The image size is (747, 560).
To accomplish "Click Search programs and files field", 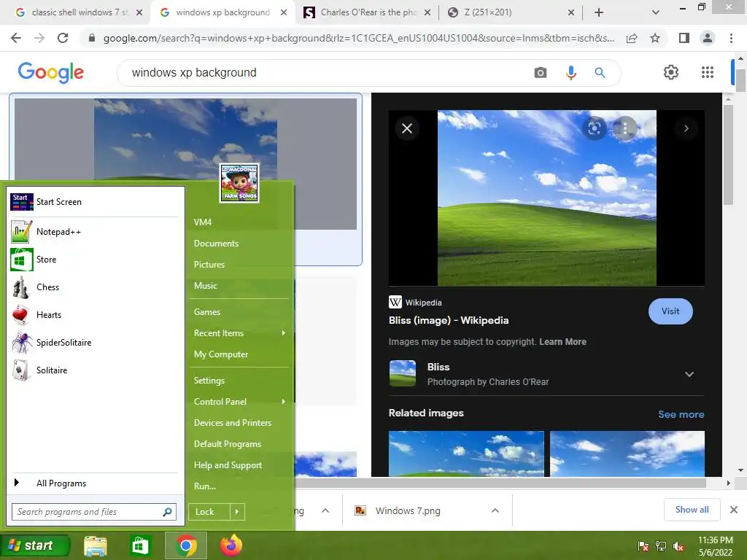I will click(94, 512).
